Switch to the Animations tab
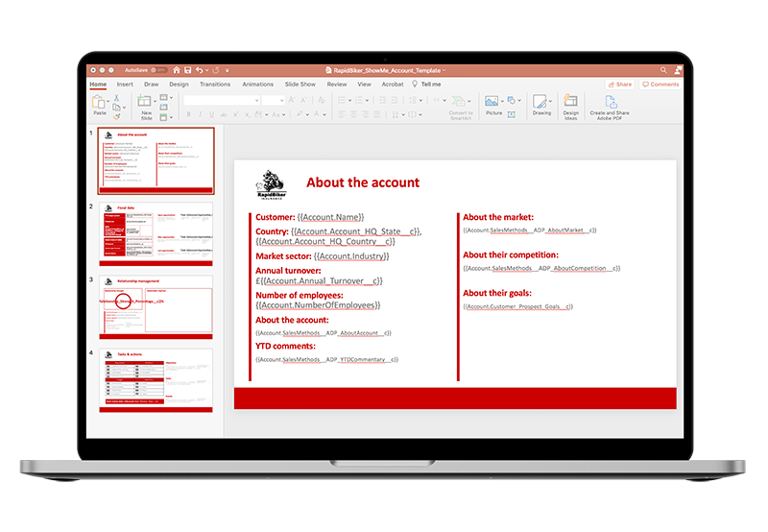The width and height of the screenshot is (768, 532). point(257,85)
